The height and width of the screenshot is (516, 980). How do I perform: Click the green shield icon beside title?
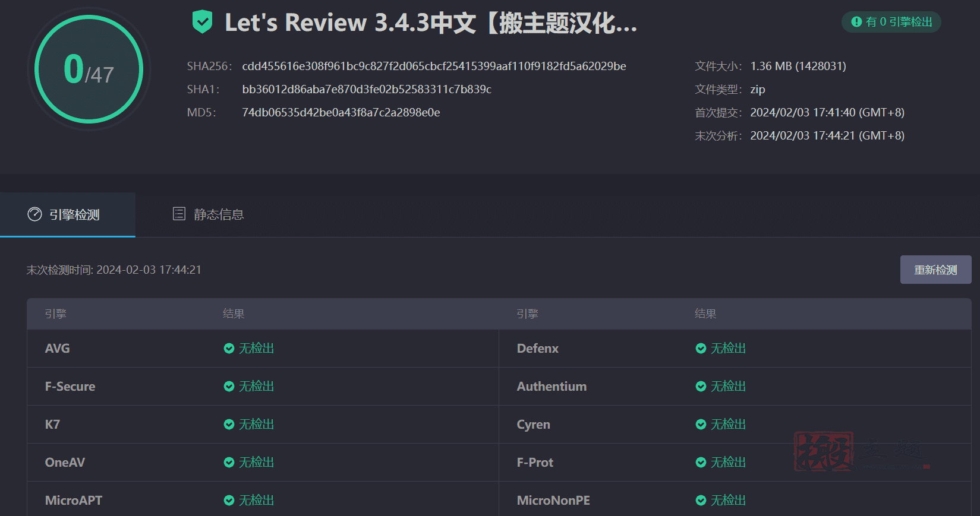[202, 23]
